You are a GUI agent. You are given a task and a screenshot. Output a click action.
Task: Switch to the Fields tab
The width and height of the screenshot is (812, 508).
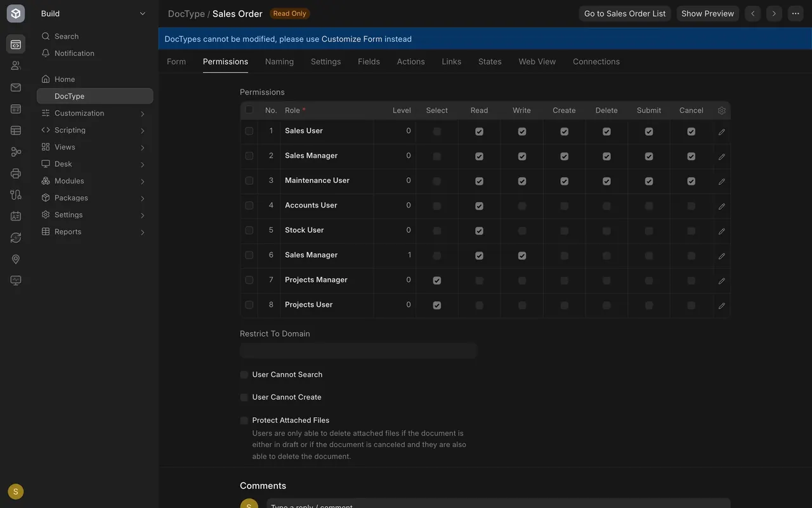369,62
